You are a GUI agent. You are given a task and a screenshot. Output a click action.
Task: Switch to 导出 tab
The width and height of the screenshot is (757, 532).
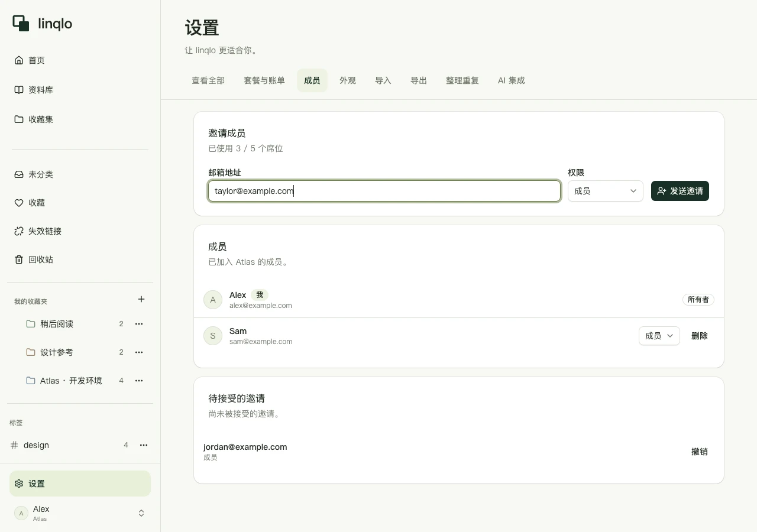click(419, 80)
